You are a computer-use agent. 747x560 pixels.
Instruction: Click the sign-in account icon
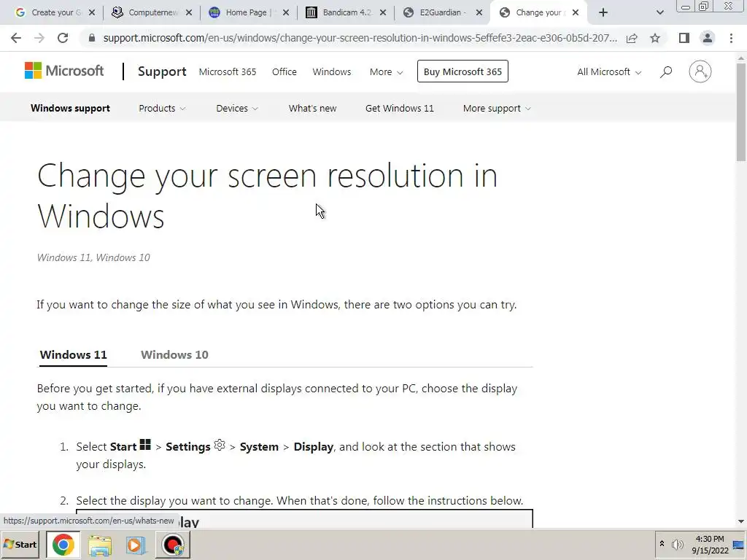click(x=700, y=71)
